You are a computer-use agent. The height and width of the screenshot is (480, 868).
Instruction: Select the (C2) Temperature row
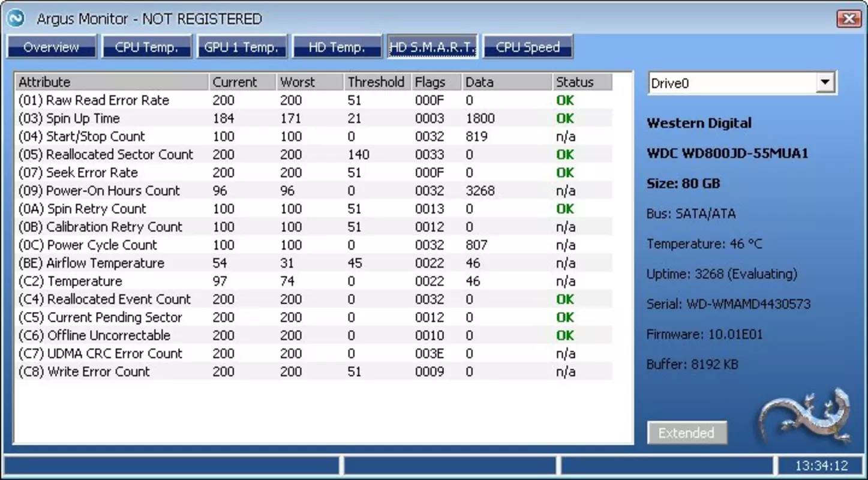314,281
